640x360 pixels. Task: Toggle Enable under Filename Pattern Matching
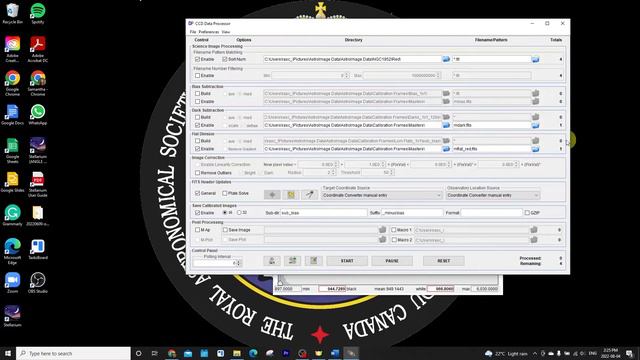click(x=198, y=60)
